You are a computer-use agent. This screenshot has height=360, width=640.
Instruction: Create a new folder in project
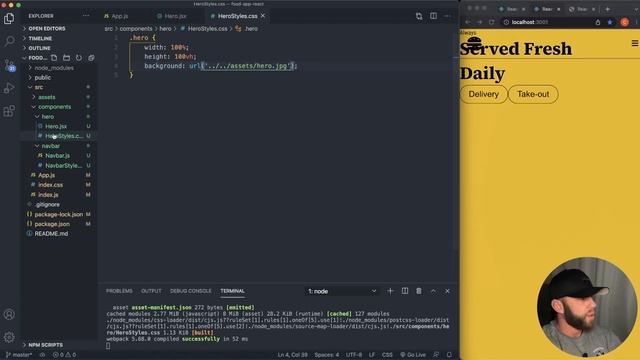67,58
